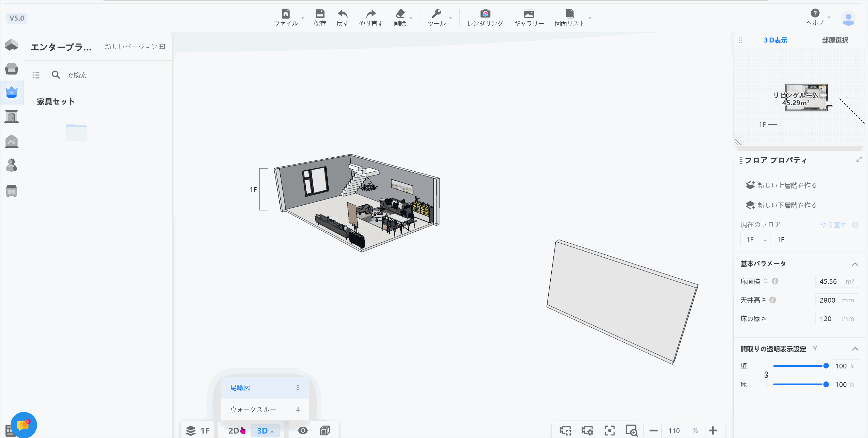
Task: Expand the フロア プロパティ panel
Action: click(859, 160)
